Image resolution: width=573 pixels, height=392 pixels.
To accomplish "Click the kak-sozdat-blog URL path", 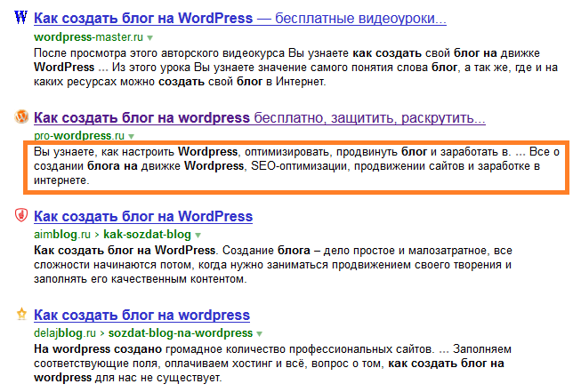I will [148, 235].
